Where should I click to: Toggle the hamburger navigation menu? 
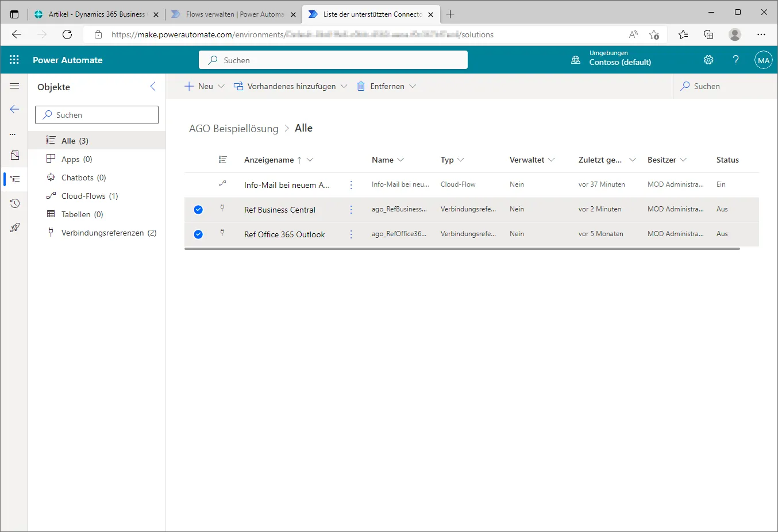14,86
